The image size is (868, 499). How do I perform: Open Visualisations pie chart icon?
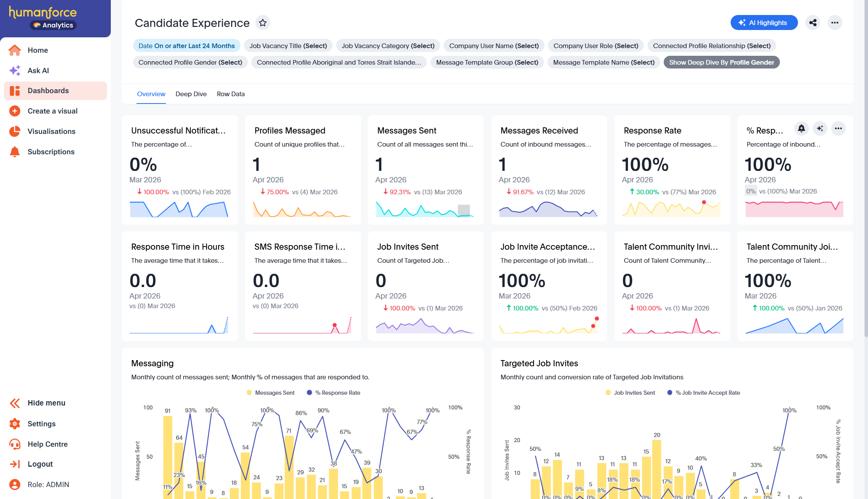[x=15, y=132]
